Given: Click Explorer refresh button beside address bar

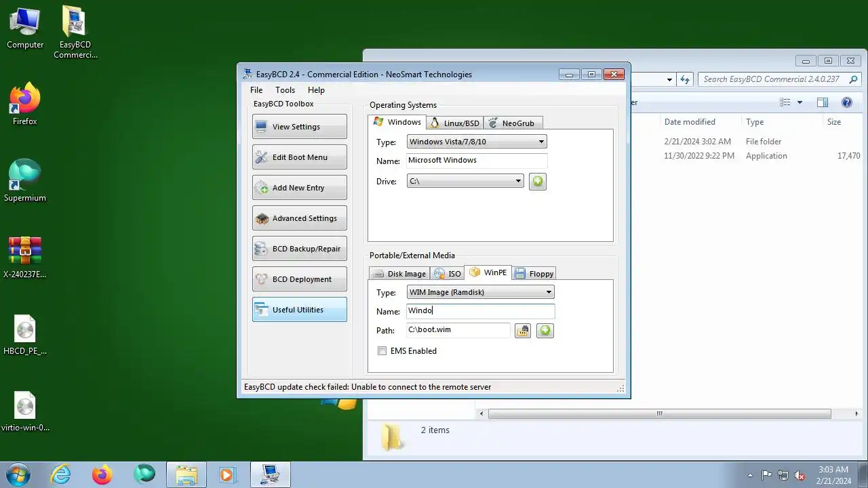Looking at the screenshot, I should 685,79.
